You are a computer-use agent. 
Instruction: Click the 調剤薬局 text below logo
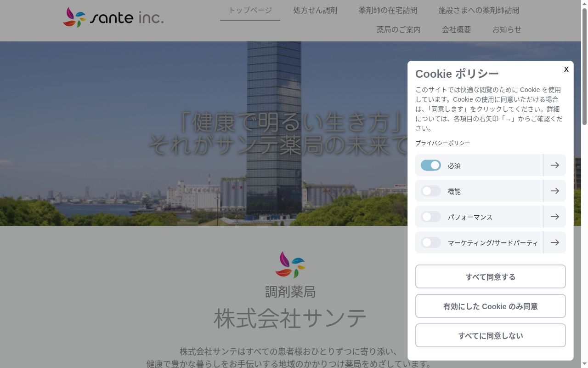point(290,292)
